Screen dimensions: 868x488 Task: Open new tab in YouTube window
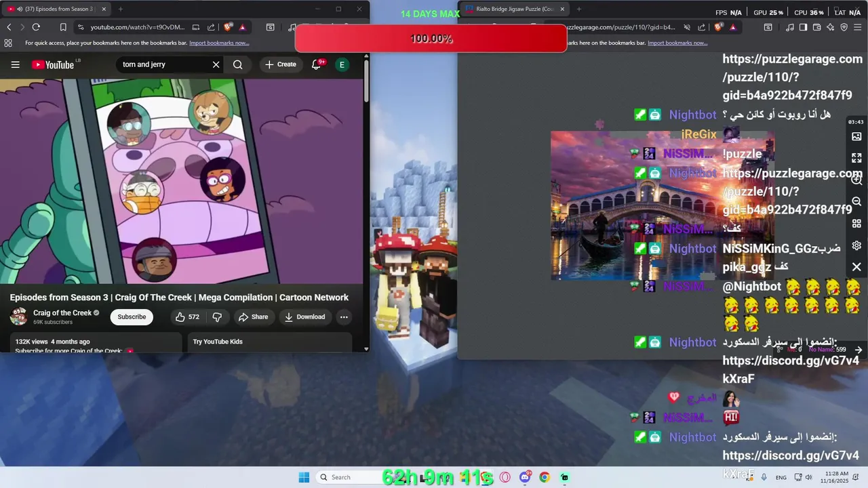[121, 9]
